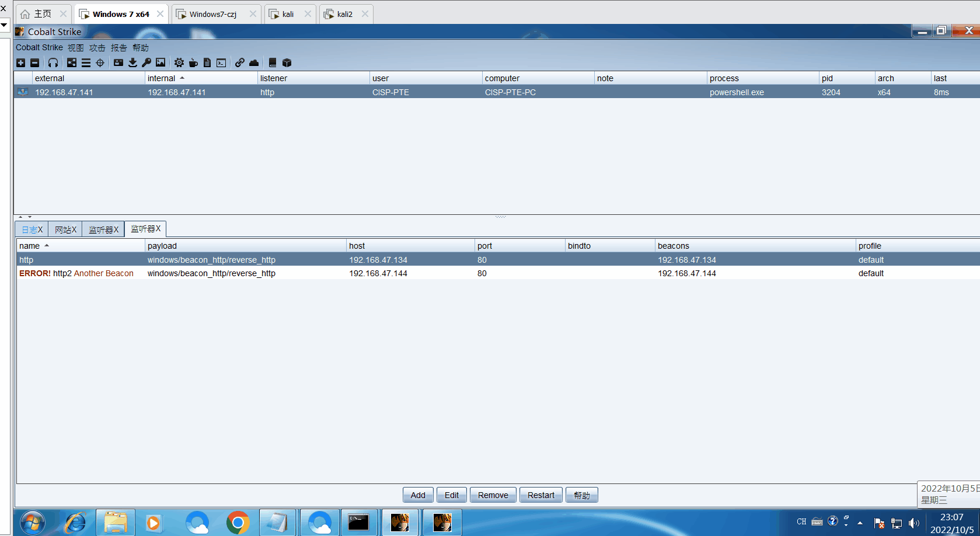980x536 pixels.
Task: Click the disconnect minus icon in toolbar
Action: point(34,63)
